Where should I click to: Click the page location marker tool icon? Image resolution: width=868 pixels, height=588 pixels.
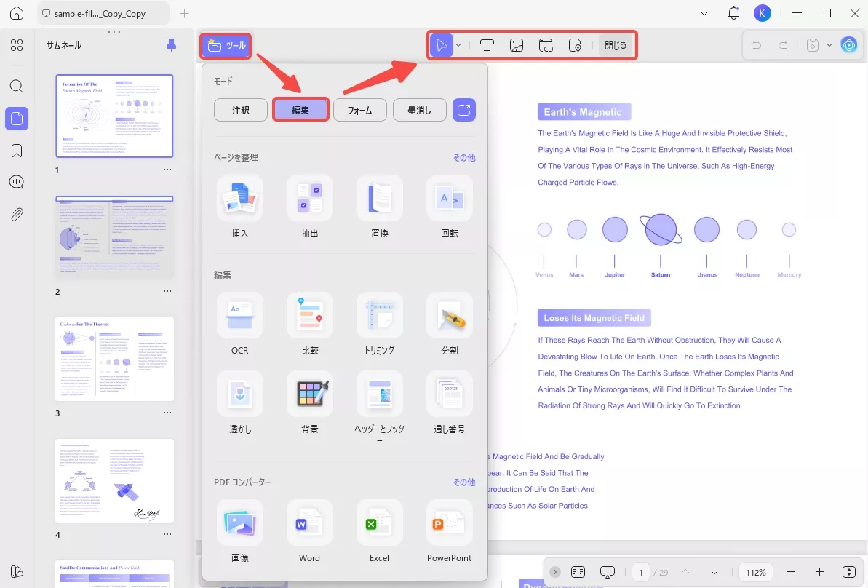coord(576,45)
